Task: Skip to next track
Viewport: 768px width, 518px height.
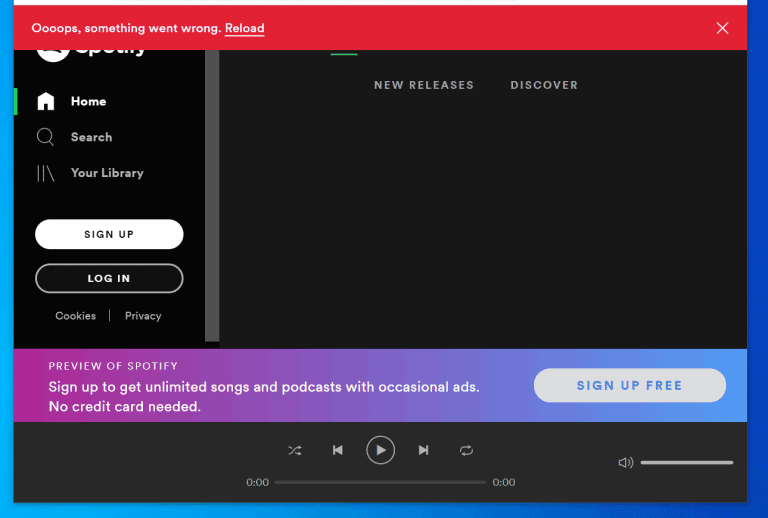Action: [x=424, y=450]
